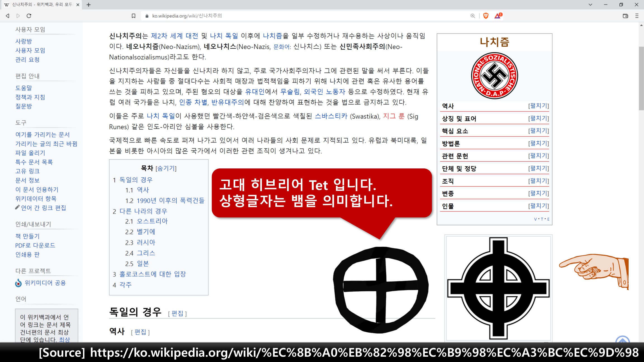Click the zoom magnifier in address bar

click(473, 16)
